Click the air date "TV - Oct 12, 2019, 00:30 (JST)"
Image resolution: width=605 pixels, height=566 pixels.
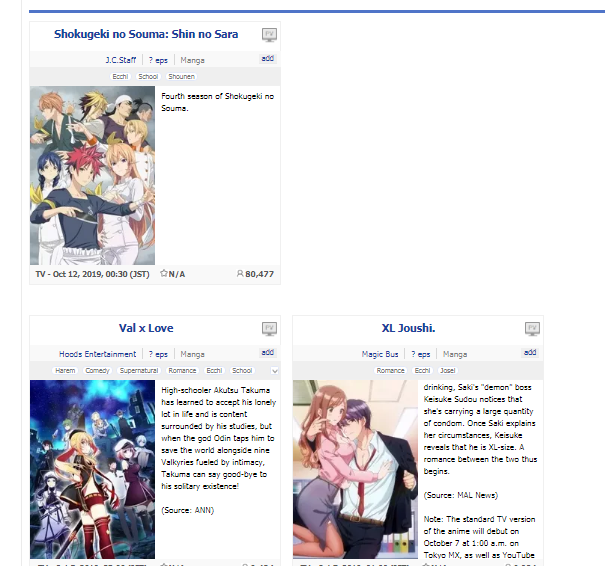click(93, 274)
